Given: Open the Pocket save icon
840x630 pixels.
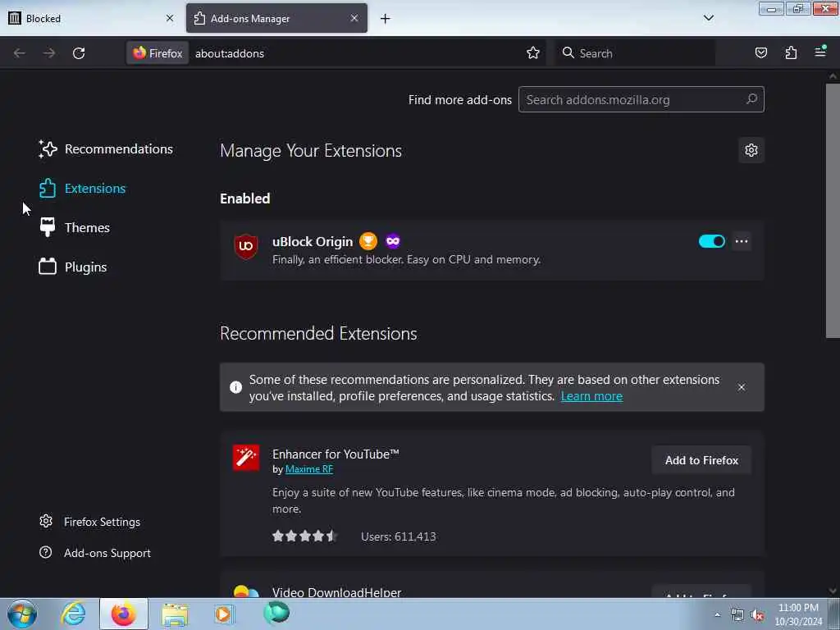Looking at the screenshot, I should [x=760, y=53].
